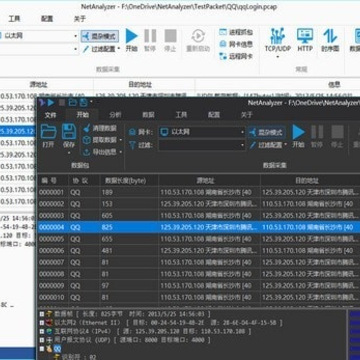The width and height of the screenshot is (360, 360).
Task: Click 清理数据 broom button in dark window
Action: pyautogui.click(x=100, y=128)
